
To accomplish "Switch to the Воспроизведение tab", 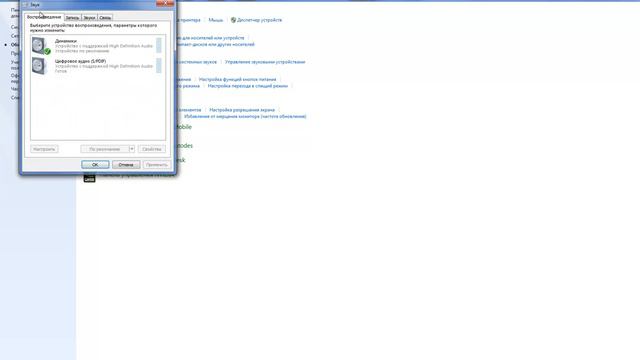I will pos(44,17).
